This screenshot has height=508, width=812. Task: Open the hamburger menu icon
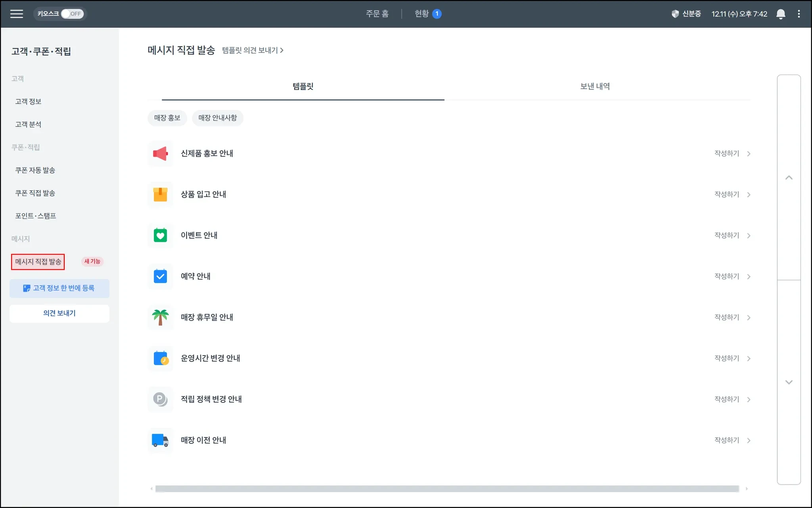[16, 14]
